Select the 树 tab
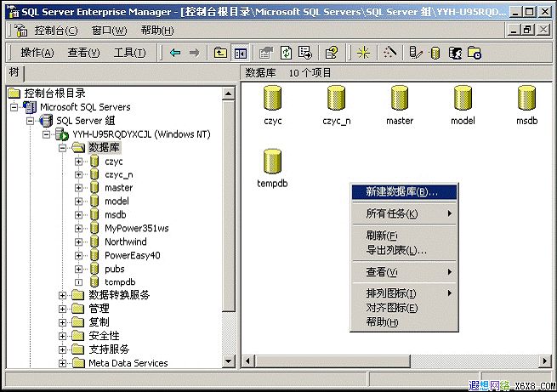This screenshot has width=557, height=392. click(14, 72)
